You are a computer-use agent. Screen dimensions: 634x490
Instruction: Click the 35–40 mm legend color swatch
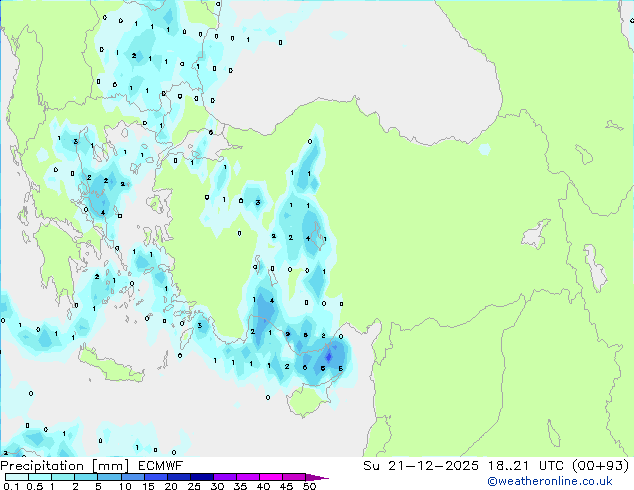click(247, 477)
